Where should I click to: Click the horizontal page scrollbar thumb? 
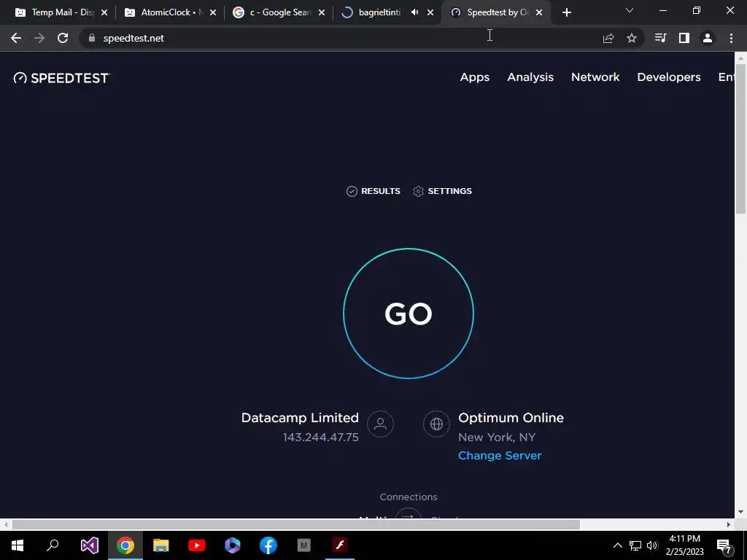click(296, 525)
